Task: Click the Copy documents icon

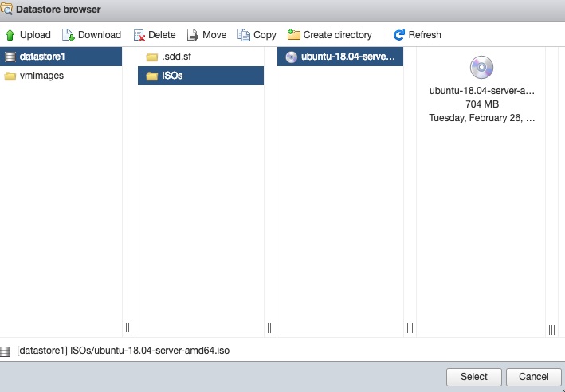Action: [244, 35]
